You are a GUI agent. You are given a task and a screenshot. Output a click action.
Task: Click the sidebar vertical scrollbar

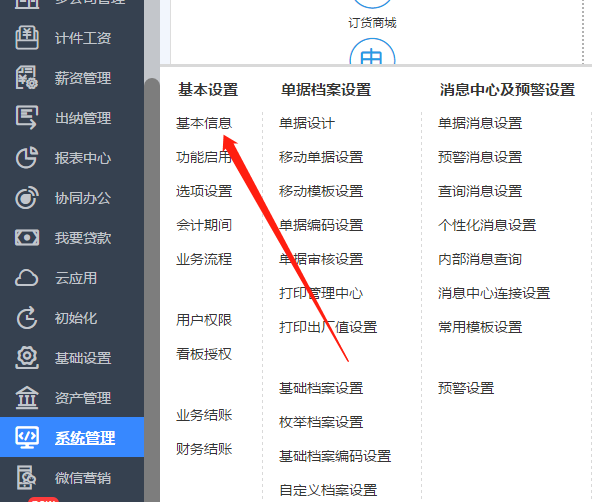coord(152,290)
